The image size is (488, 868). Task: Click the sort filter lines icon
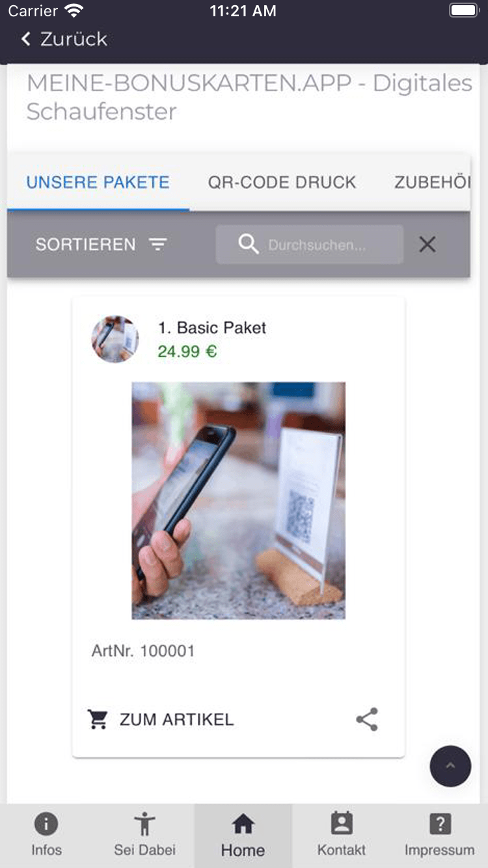coord(157,245)
